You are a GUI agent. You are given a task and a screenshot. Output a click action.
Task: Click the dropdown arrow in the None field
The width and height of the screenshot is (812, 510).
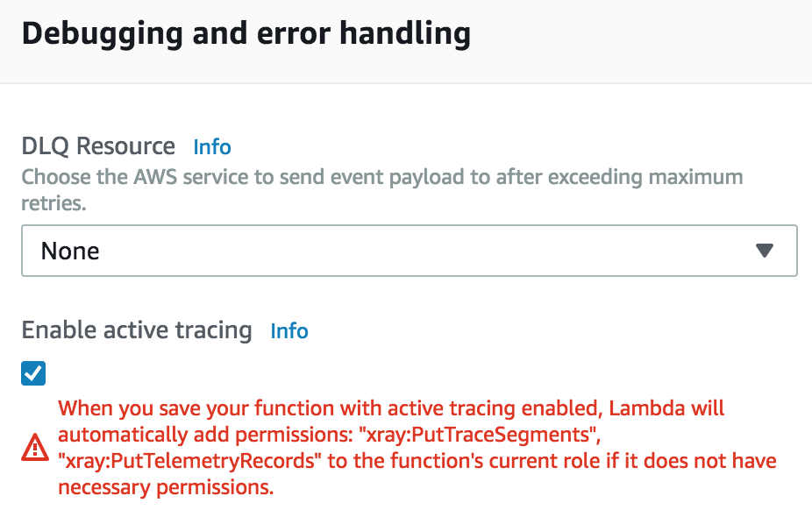tap(765, 251)
